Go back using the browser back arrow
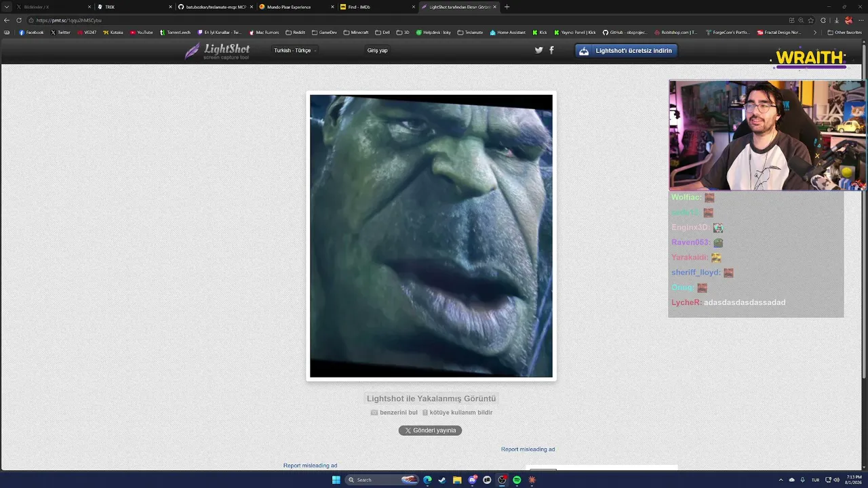The width and height of the screenshot is (868, 488). [7, 20]
